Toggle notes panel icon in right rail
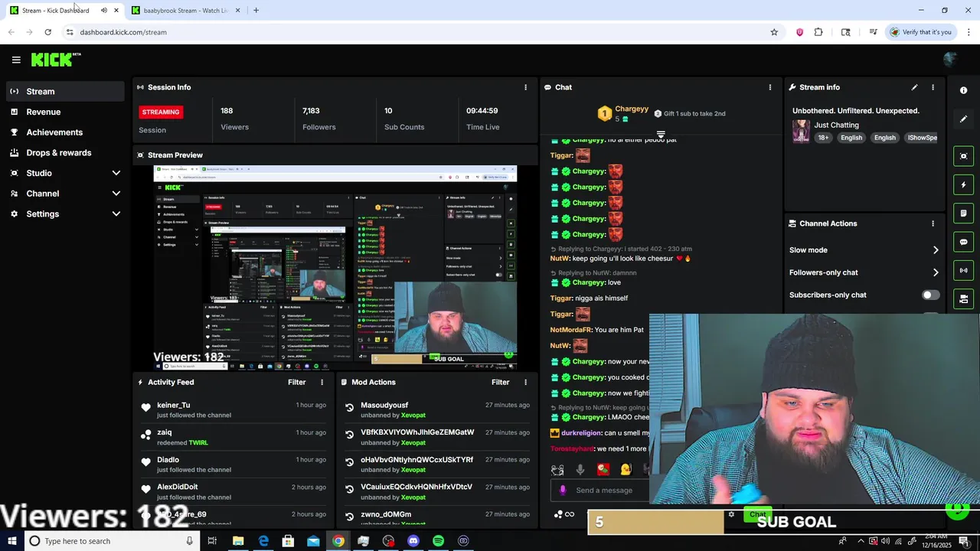980x551 pixels. 964,213
